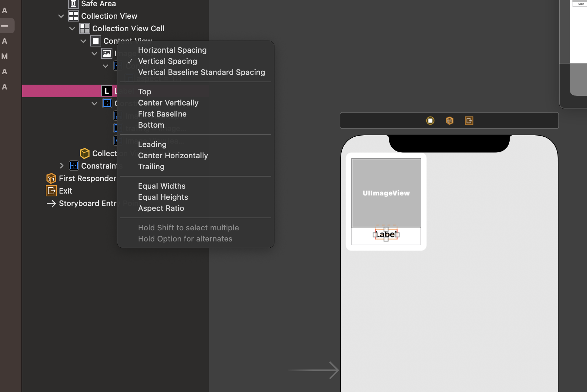Viewport: 587px width, 392px height.
Task: Select the Collection View row text
Action: (x=109, y=16)
